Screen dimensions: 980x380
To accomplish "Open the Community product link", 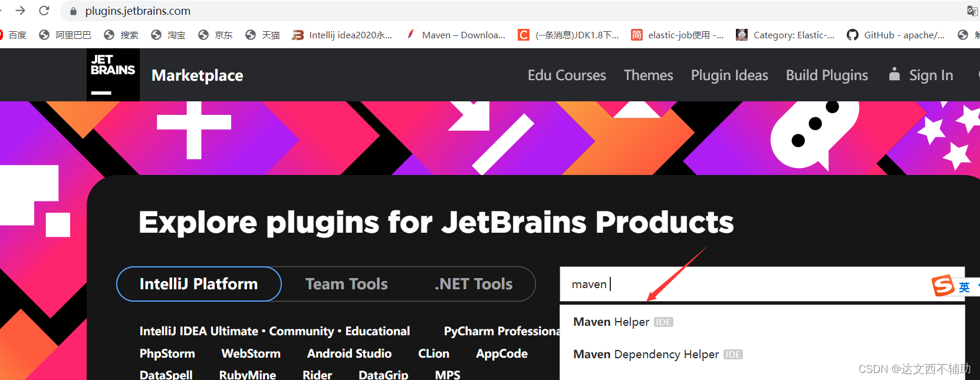I will point(301,331).
